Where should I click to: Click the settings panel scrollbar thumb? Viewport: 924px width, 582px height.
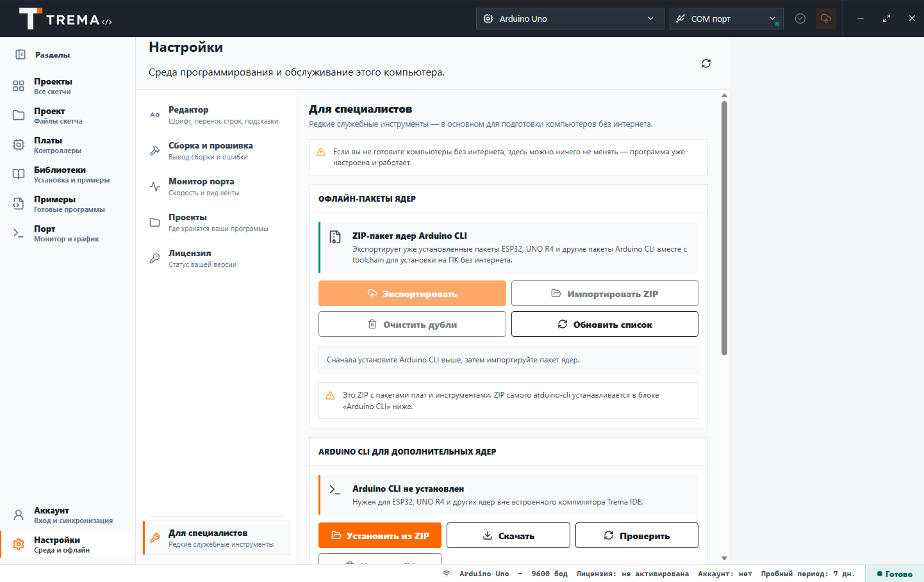pos(724,228)
